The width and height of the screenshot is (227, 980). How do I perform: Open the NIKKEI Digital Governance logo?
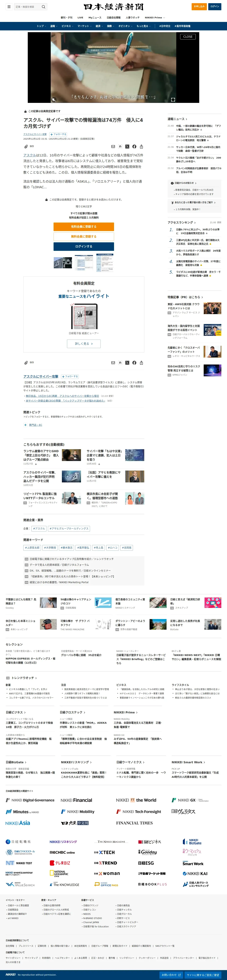(30, 800)
